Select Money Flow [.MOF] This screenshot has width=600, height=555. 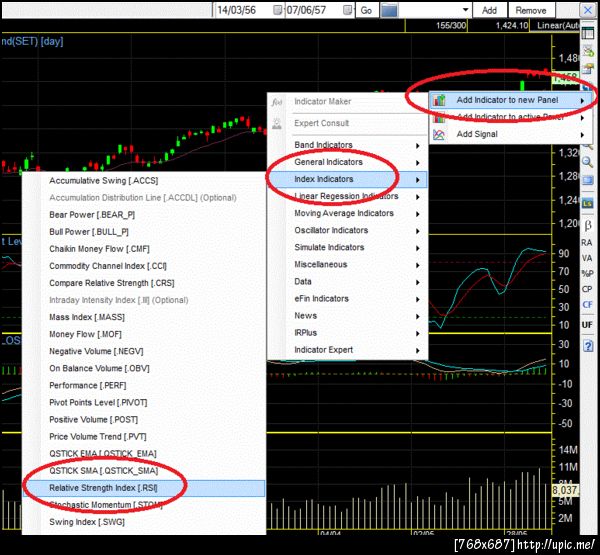tap(144, 335)
